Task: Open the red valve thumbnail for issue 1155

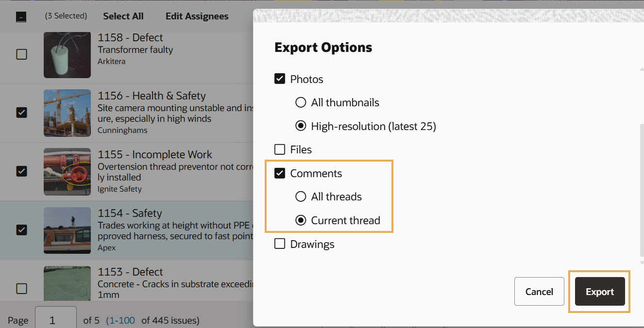Action: [x=67, y=172]
